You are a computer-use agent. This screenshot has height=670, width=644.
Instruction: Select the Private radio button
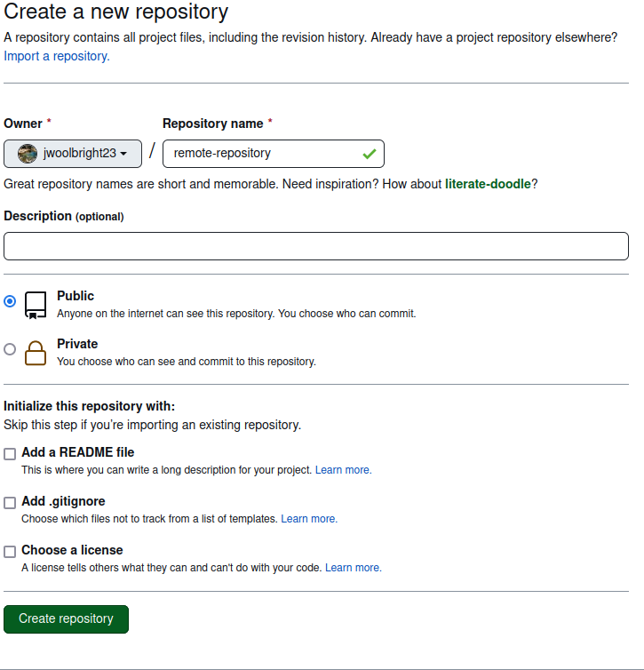(10, 349)
